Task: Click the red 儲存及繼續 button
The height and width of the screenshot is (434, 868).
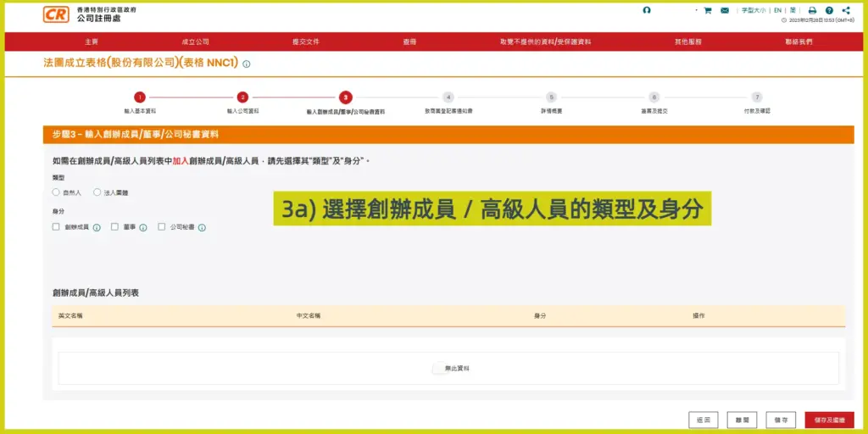Action: (829, 420)
